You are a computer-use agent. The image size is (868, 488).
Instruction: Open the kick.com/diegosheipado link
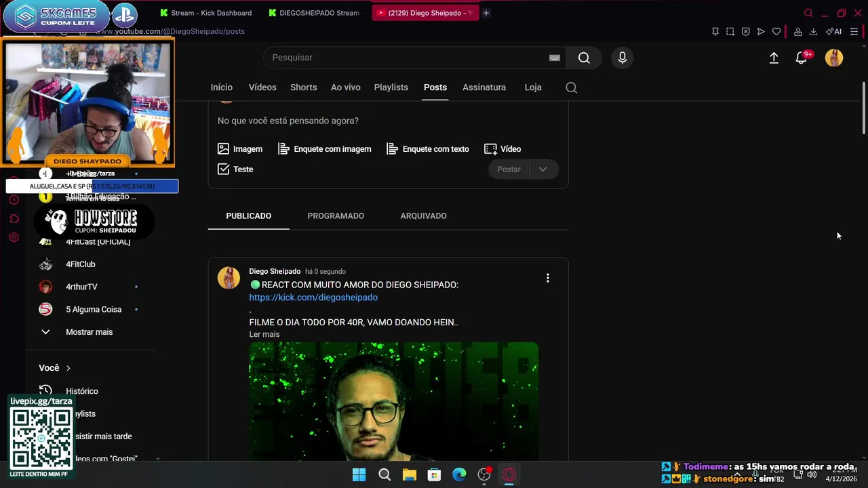pos(313,298)
